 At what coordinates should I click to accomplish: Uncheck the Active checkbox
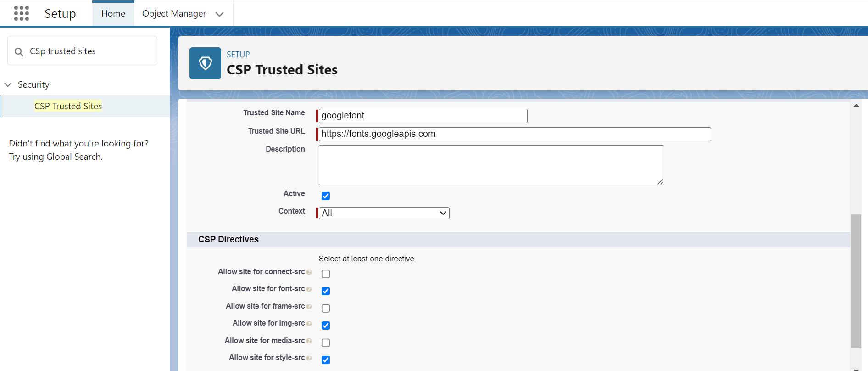coord(326,196)
